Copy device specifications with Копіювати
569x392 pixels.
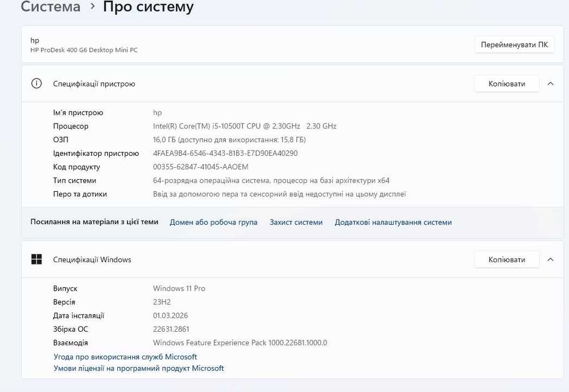(x=506, y=84)
